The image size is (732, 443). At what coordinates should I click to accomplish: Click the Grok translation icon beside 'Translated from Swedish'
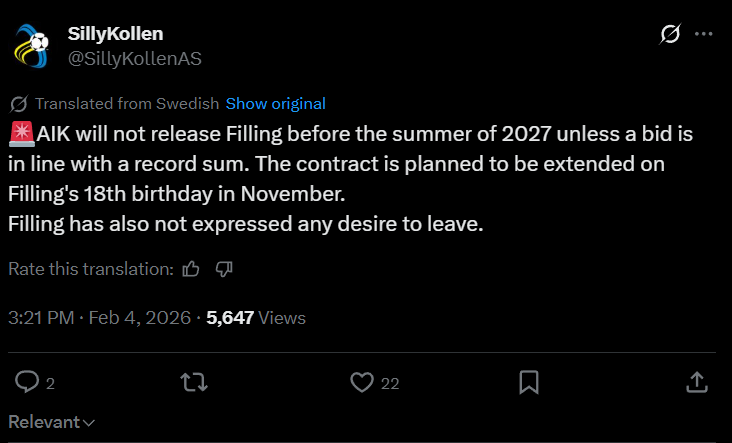(18, 104)
